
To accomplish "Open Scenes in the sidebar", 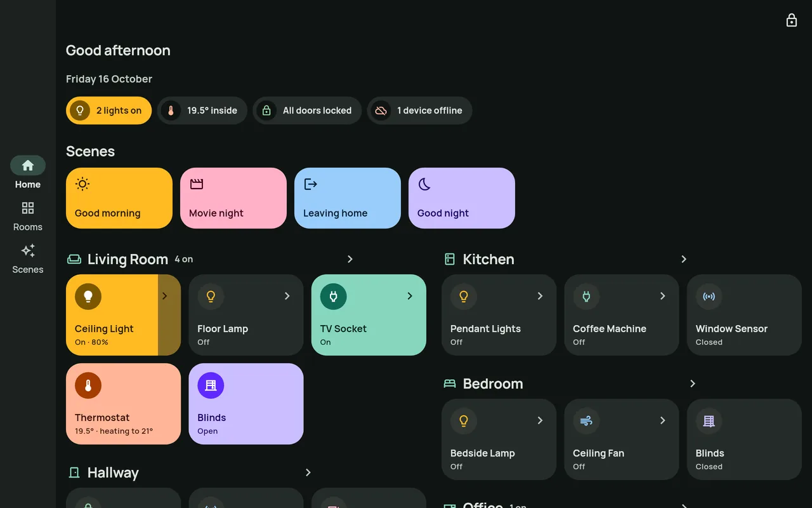I will point(28,258).
